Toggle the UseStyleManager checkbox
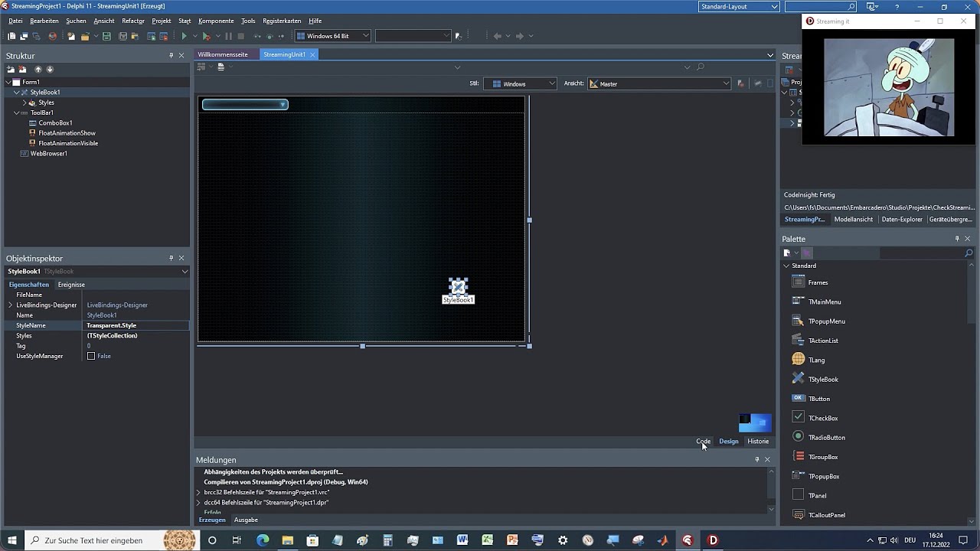980x551 pixels. (x=91, y=356)
